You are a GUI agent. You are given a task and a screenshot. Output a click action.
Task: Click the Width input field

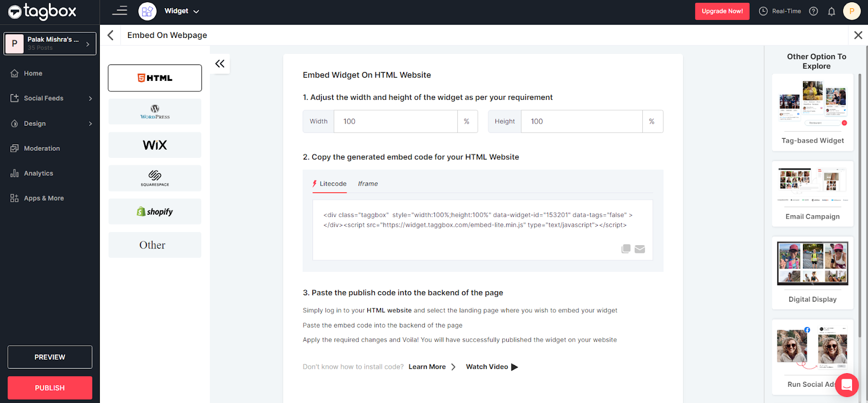(395, 121)
